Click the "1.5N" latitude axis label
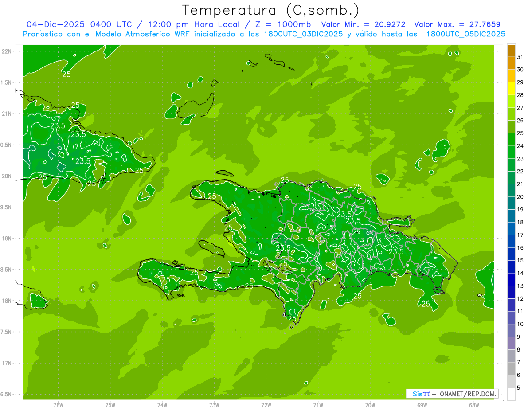The image size is (532, 411). [x=7, y=82]
